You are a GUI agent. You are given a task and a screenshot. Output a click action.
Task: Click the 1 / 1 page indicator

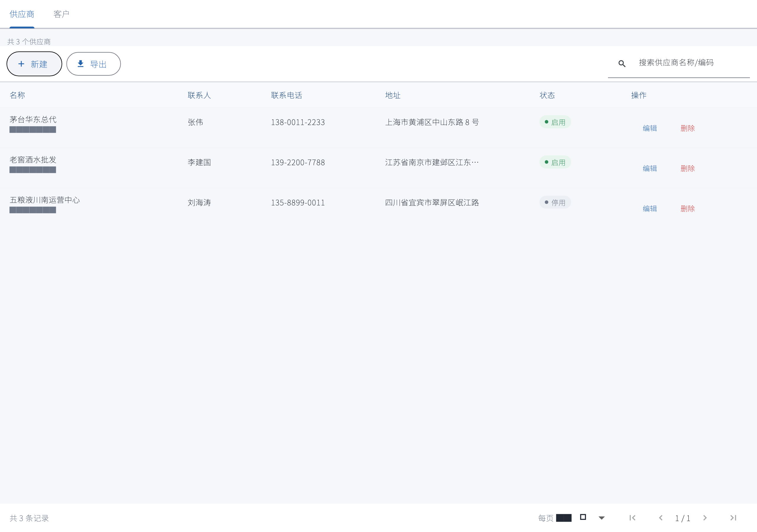pos(682,518)
